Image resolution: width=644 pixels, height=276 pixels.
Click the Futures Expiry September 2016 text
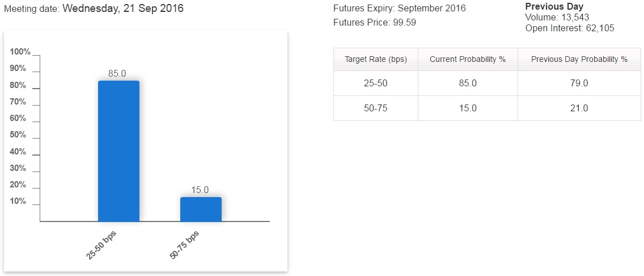[400, 9]
